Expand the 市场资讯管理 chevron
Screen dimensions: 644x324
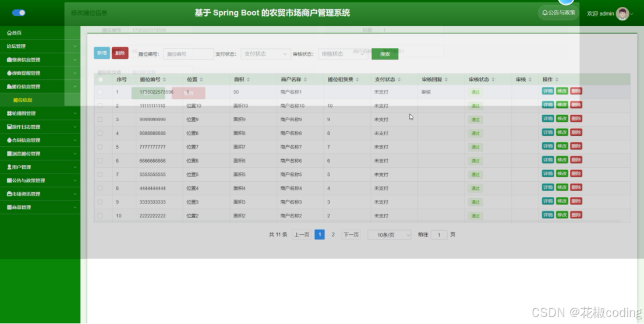click(x=75, y=193)
